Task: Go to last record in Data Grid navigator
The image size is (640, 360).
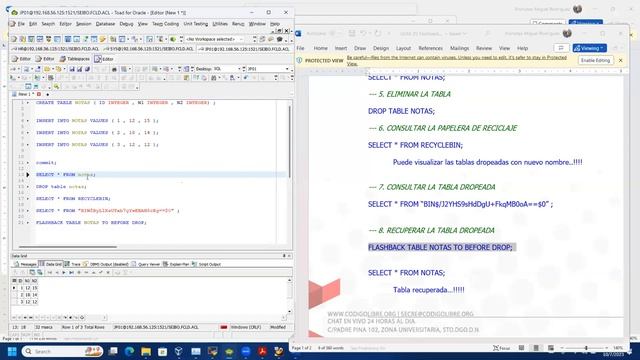Action: (x=71, y=272)
